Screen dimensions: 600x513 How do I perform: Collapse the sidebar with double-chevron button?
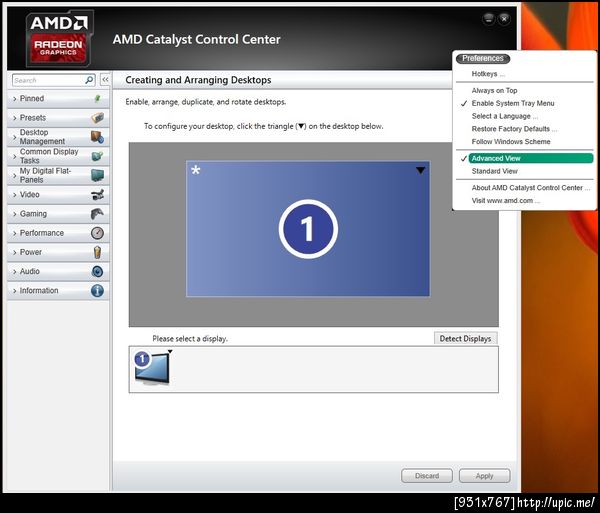(105, 80)
